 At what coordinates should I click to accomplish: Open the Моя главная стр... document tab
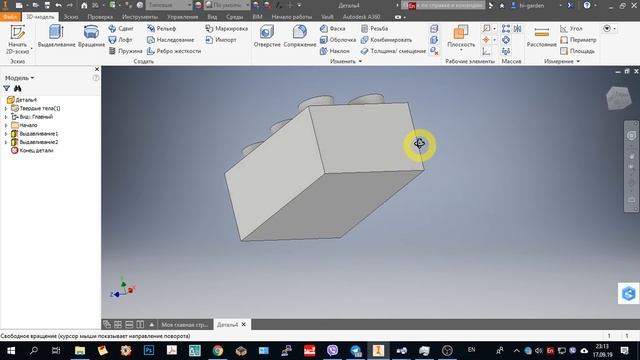184,324
